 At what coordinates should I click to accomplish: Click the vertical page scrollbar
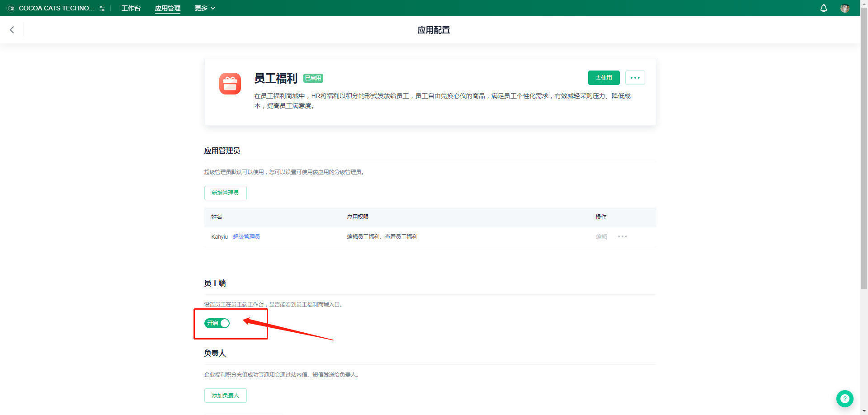point(864,149)
